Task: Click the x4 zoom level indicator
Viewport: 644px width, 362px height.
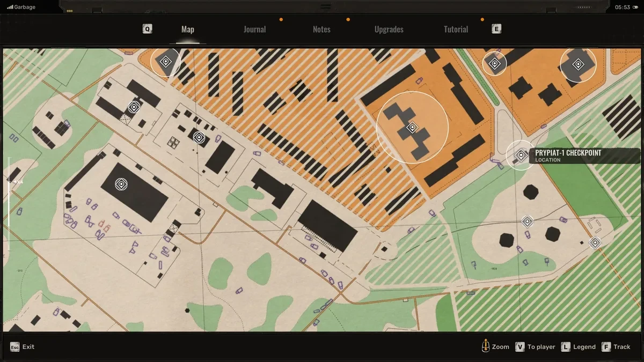Action: pos(18,182)
